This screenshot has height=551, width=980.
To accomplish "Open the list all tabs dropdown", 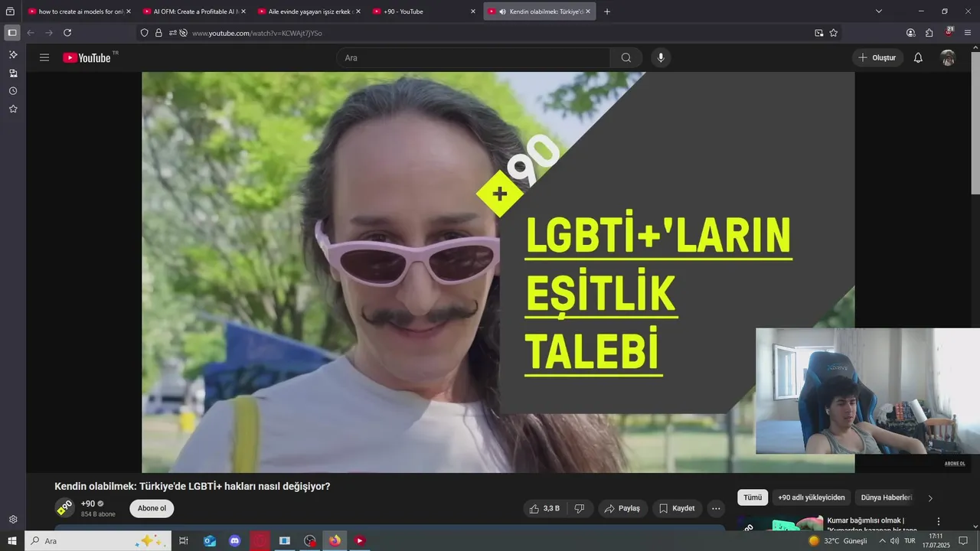I will (x=879, y=11).
